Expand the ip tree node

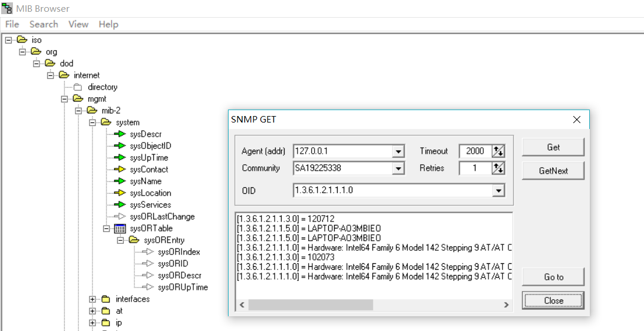pyautogui.click(x=93, y=323)
